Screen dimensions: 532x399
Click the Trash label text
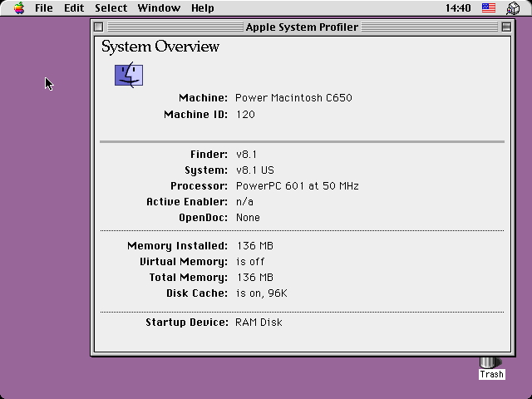click(492, 374)
